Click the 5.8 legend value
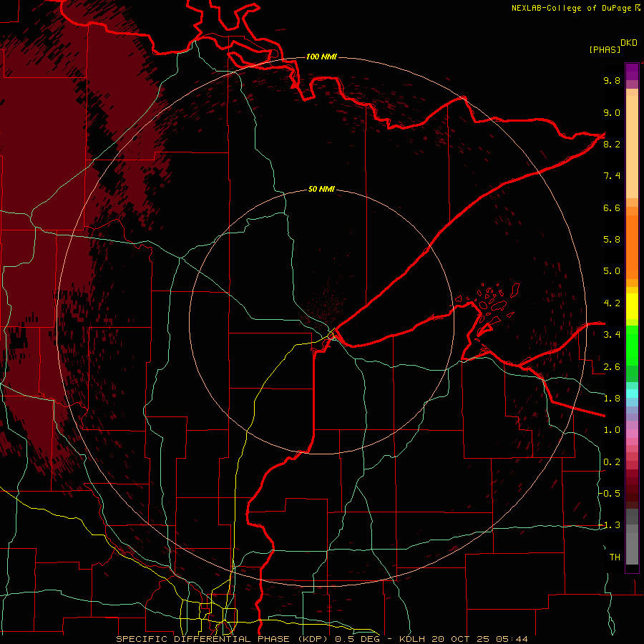Screen dimensions: 644x644 612,240
